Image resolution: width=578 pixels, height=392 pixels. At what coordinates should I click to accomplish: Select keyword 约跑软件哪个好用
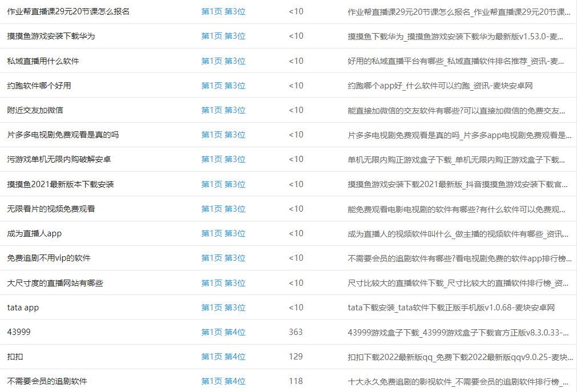tap(39, 86)
